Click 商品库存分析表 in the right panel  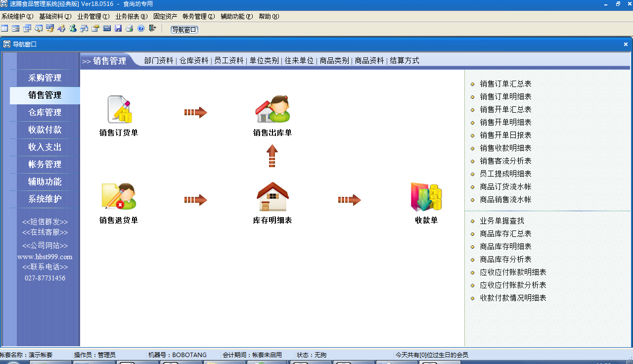tap(505, 259)
